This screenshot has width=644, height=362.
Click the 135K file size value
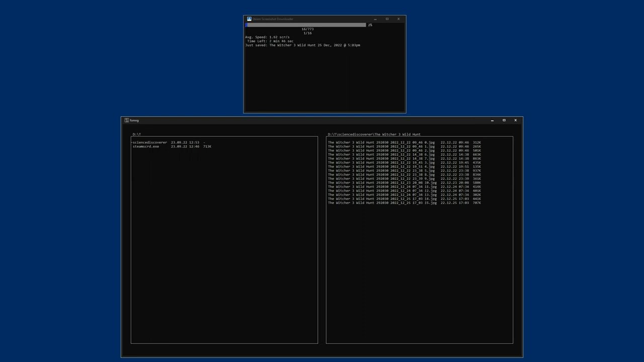pos(477,166)
